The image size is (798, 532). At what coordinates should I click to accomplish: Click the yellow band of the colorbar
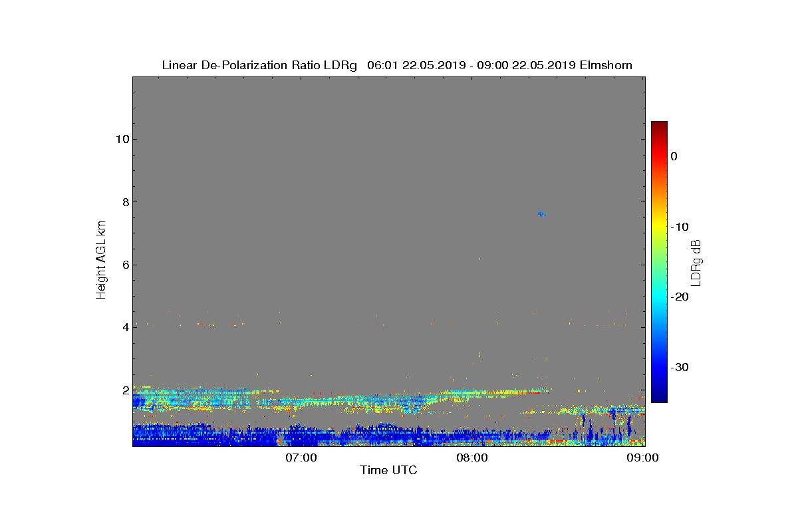(659, 225)
